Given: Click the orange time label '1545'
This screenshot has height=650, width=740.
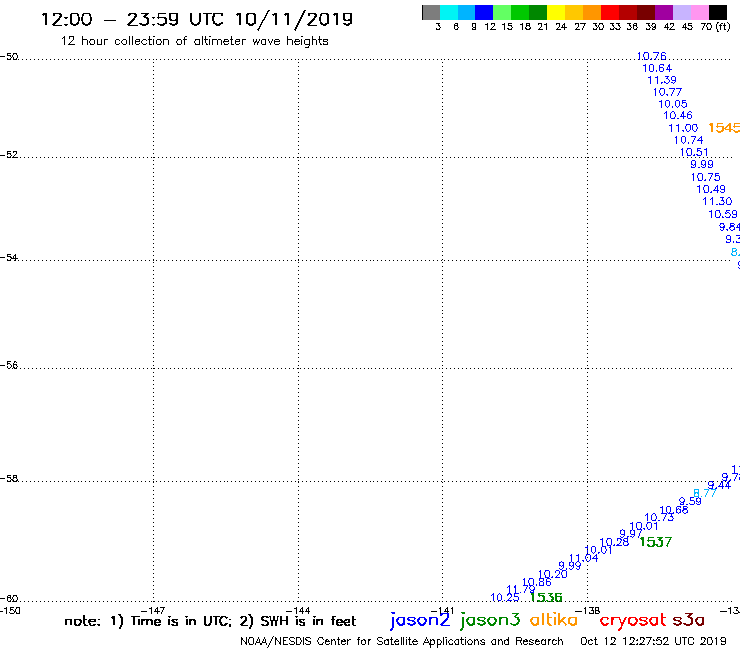Looking at the screenshot, I should coord(724,128).
